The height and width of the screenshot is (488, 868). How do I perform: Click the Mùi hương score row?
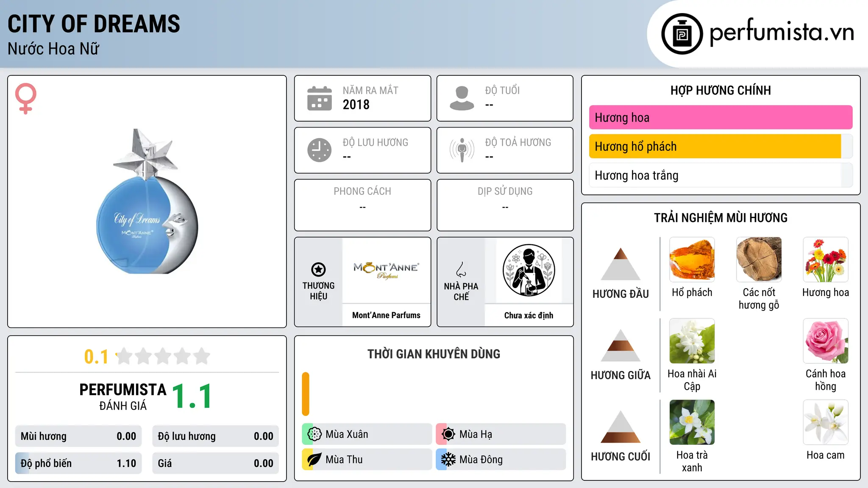click(78, 436)
